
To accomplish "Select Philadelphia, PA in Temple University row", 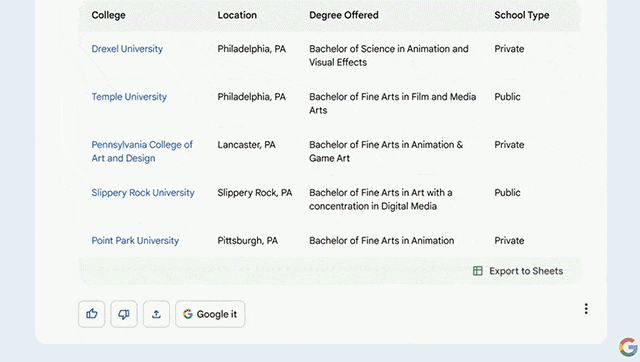I will click(x=251, y=97).
